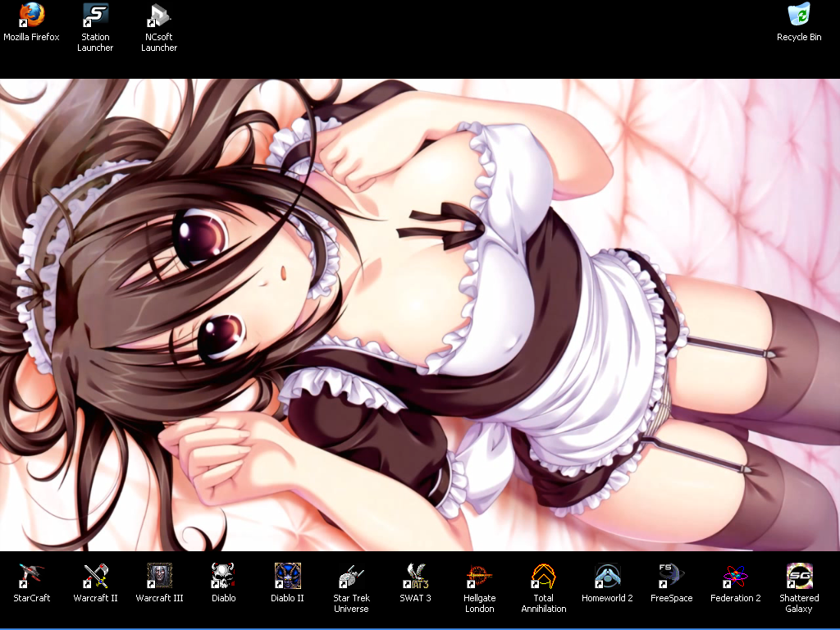This screenshot has width=840, height=630.
Task: Select the Station Launcher shortcut icon
Action: click(x=95, y=15)
